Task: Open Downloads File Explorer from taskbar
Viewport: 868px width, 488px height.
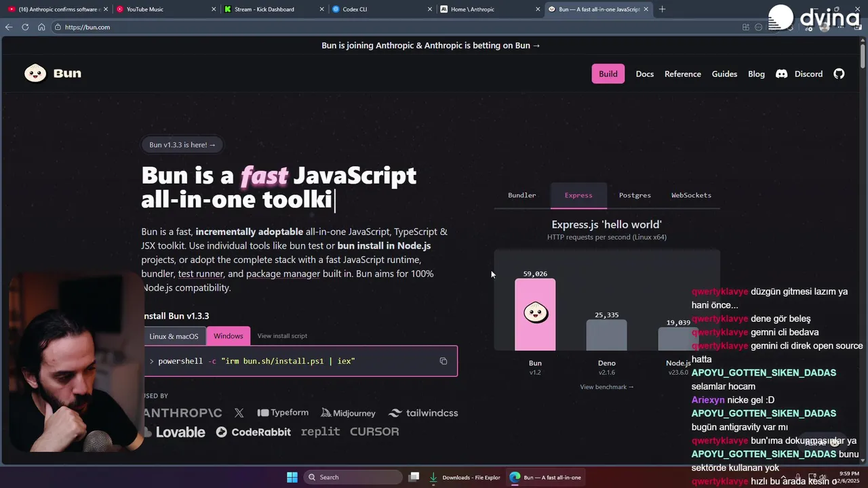Action: click(x=465, y=477)
